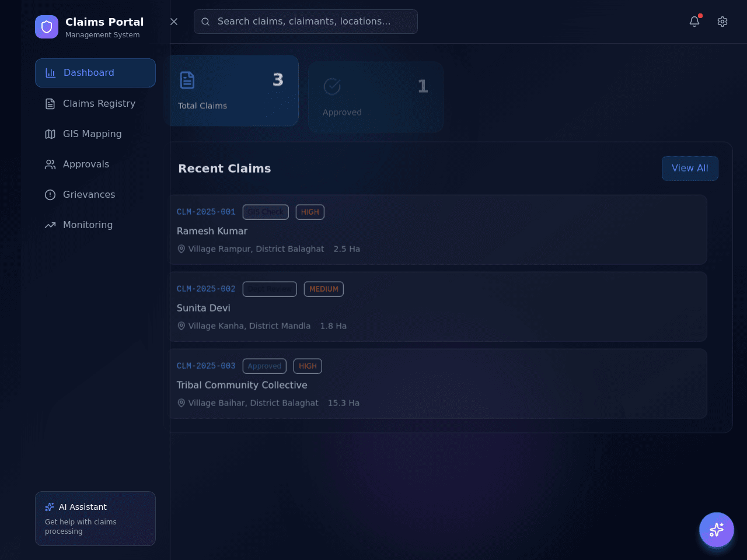The image size is (747, 560).
Task: Click the Approved checkmark circle icon
Action: (x=332, y=86)
